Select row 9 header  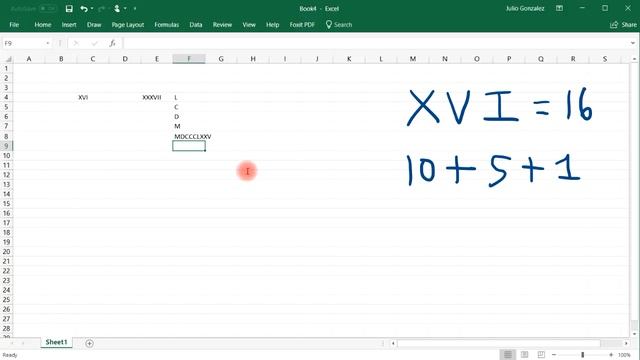tap(7, 146)
